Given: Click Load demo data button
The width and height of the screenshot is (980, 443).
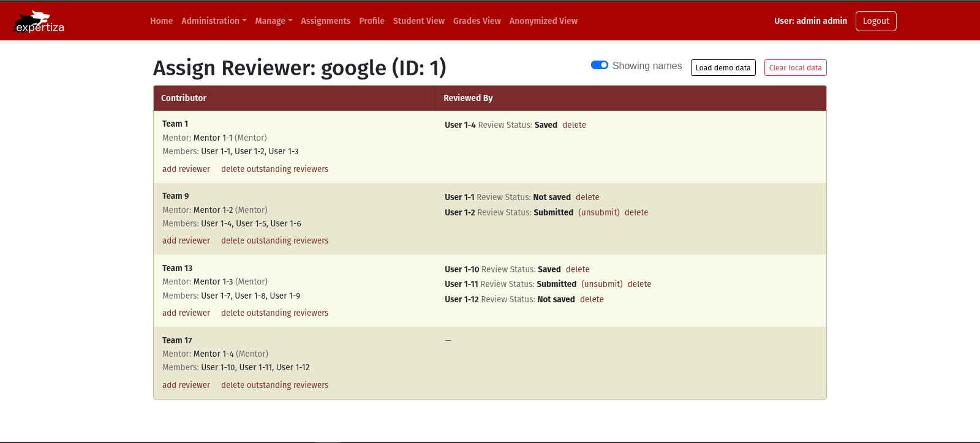Looking at the screenshot, I should 723,68.
